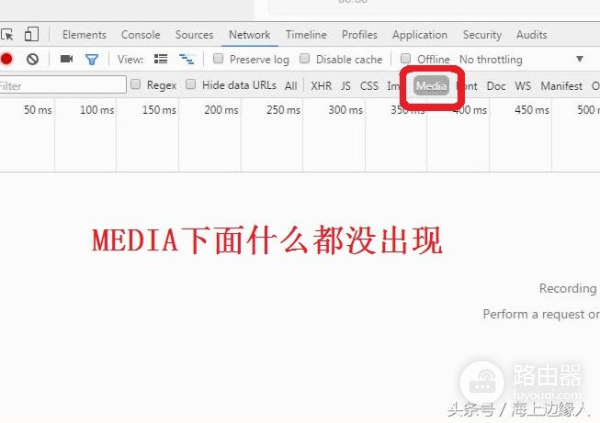Click into the Filter text field
The width and height of the screenshot is (600, 423).
tap(63, 85)
